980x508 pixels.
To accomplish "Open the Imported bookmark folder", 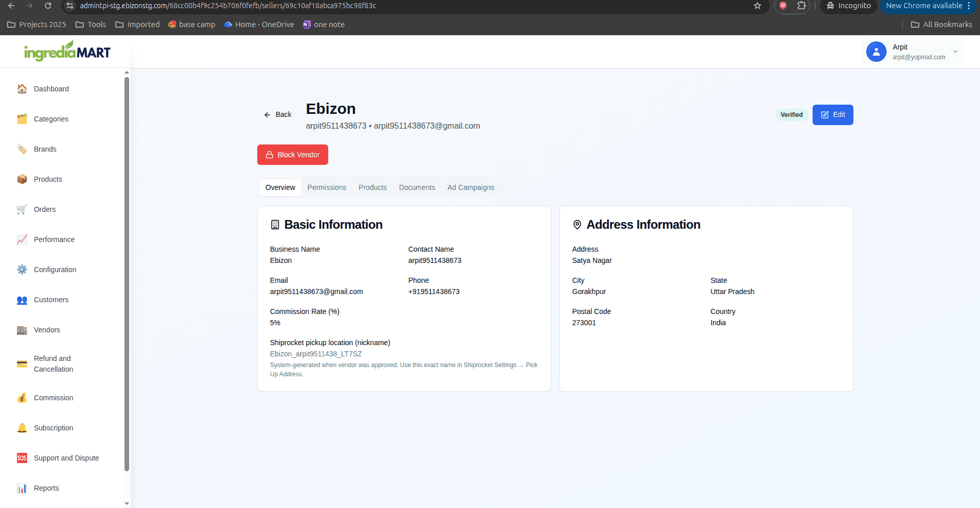I will [x=138, y=25].
